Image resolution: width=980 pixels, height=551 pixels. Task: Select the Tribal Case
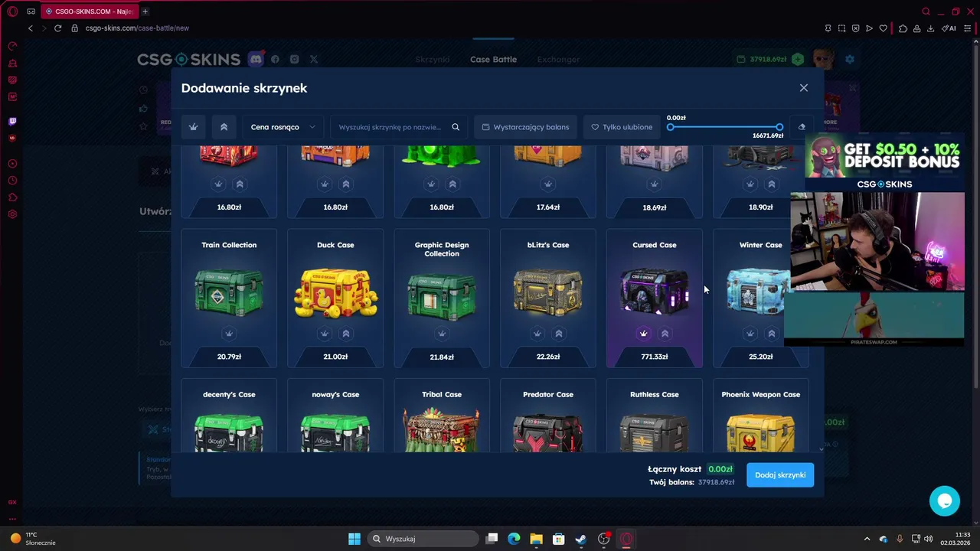(x=442, y=417)
